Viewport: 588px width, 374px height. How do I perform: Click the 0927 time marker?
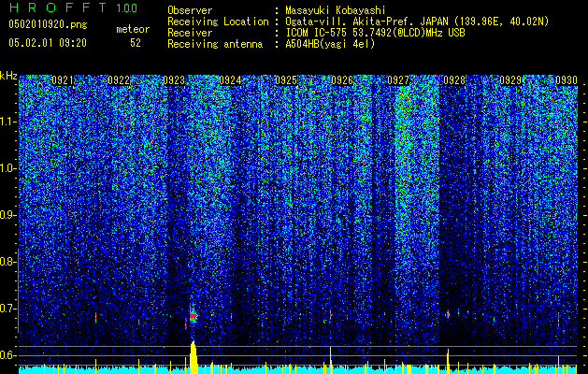398,80
